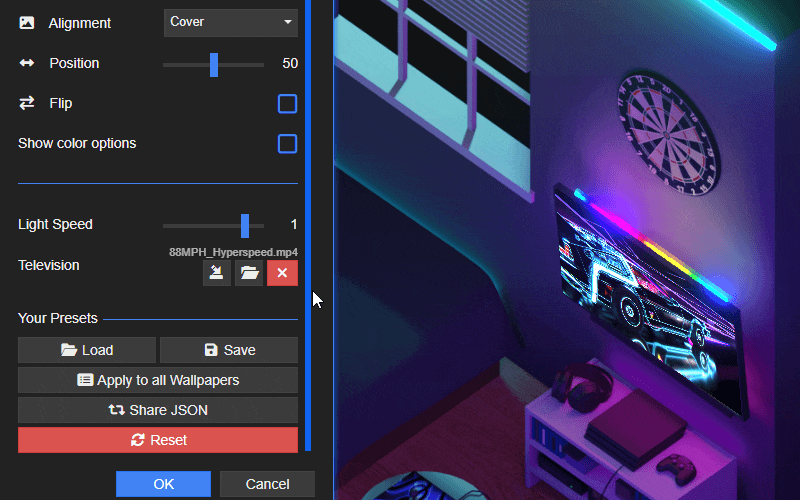Click the Television import file icon

[217, 273]
